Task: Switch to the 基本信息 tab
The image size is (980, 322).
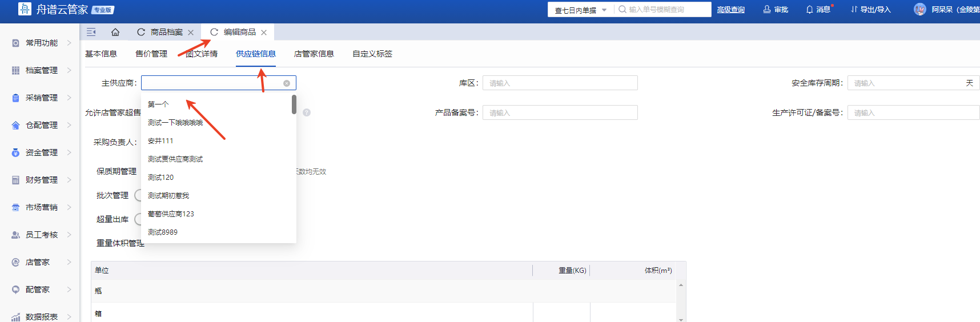Action: click(x=101, y=54)
